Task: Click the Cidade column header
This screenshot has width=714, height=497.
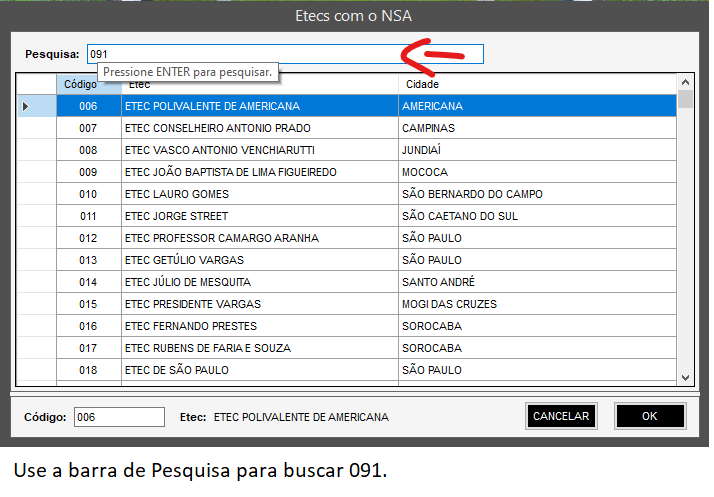Action: click(536, 84)
